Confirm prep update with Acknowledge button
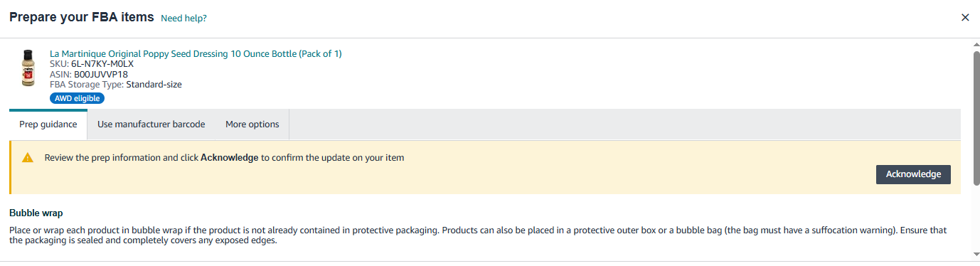Viewport: 980px width, 266px height. pos(913,174)
